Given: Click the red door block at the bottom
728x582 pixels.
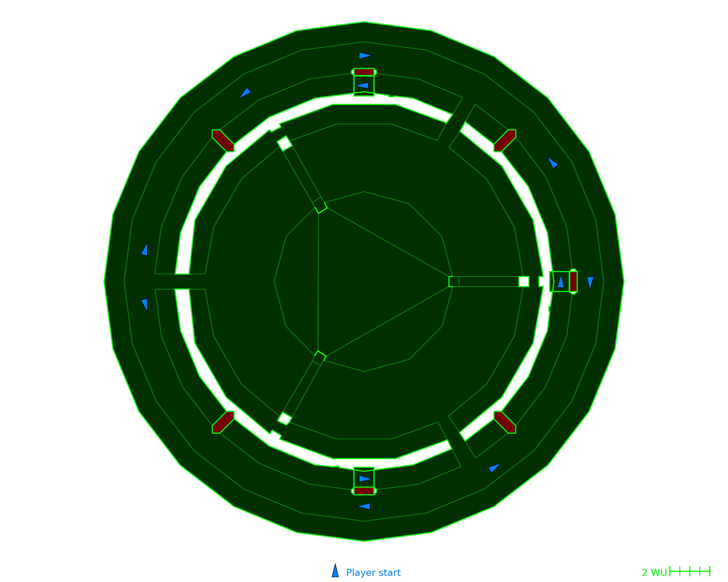Looking at the screenshot, I should pyautogui.click(x=364, y=491).
